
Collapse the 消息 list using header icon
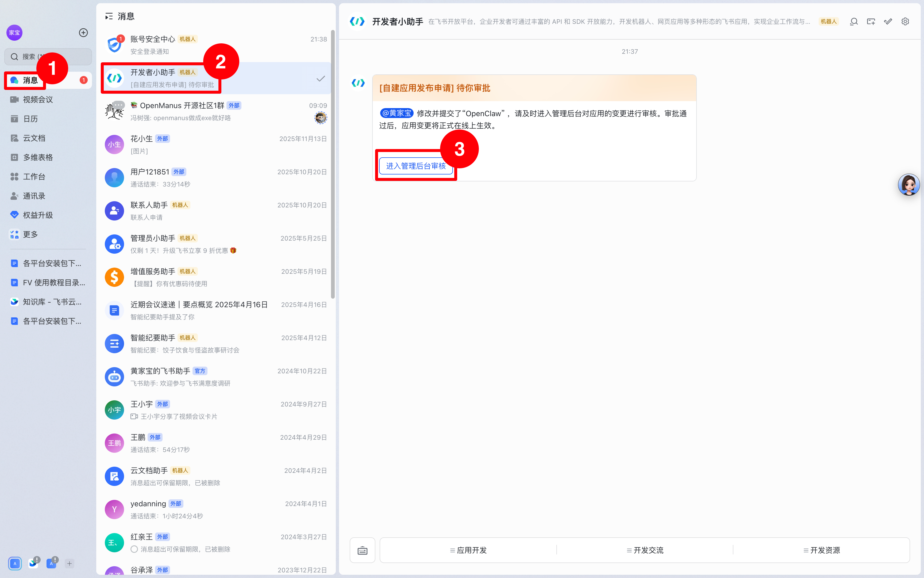(109, 16)
